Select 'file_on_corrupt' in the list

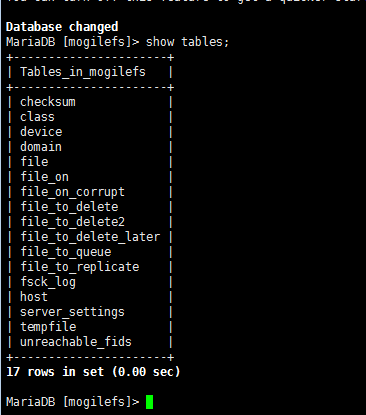click(x=72, y=192)
